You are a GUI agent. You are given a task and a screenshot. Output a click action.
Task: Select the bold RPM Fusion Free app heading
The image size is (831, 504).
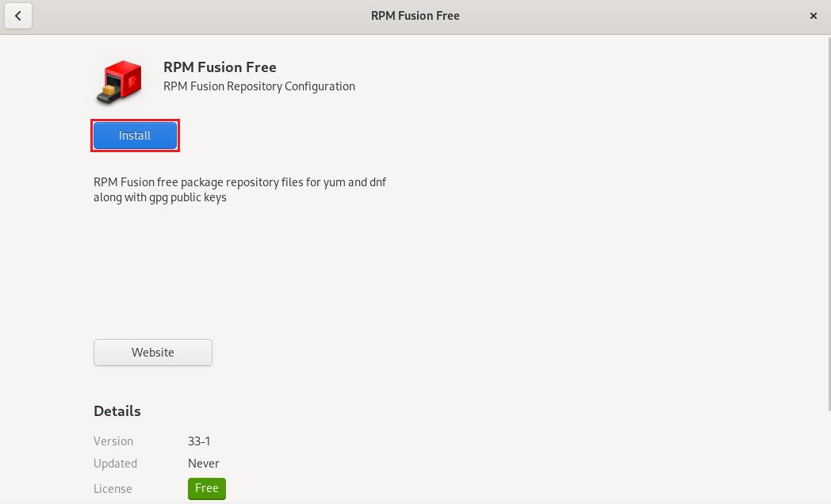pos(220,67)
